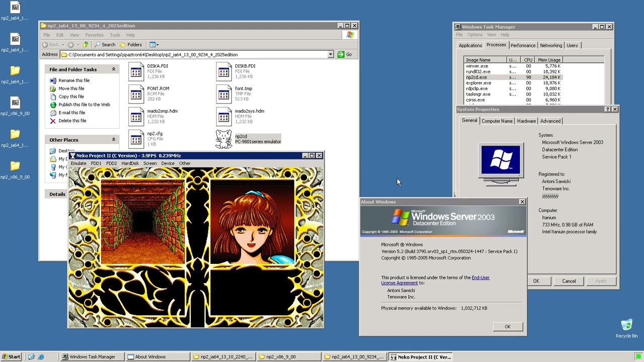The height and width of the screenshot is (362, 644).
Task: Click Rename this file task link
Action: click(x=74, y=80)
